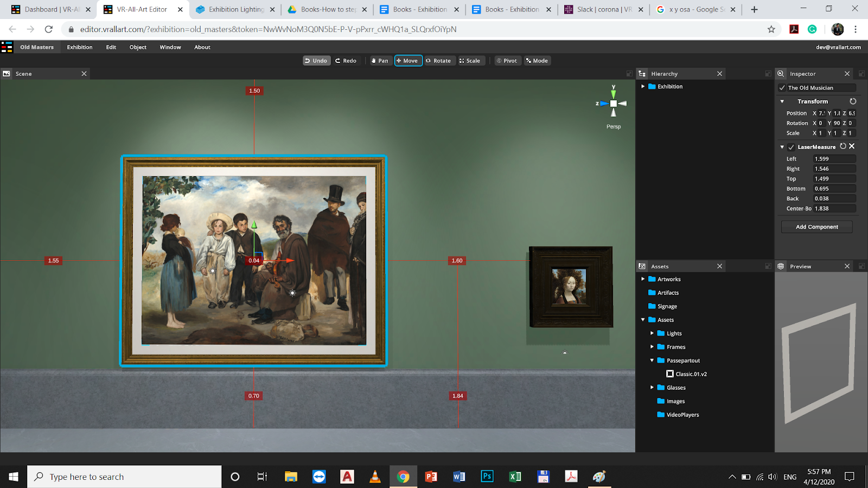Click the Hierarchy panel tree icon

(x=642, y=74)
